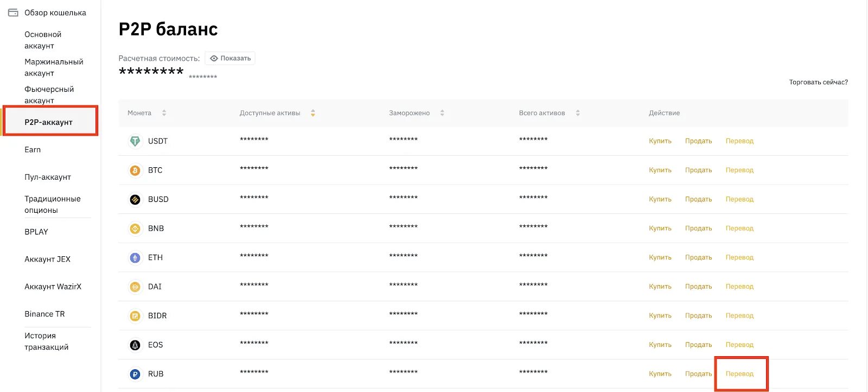Click Продать in BIDR row

(698, 316)
